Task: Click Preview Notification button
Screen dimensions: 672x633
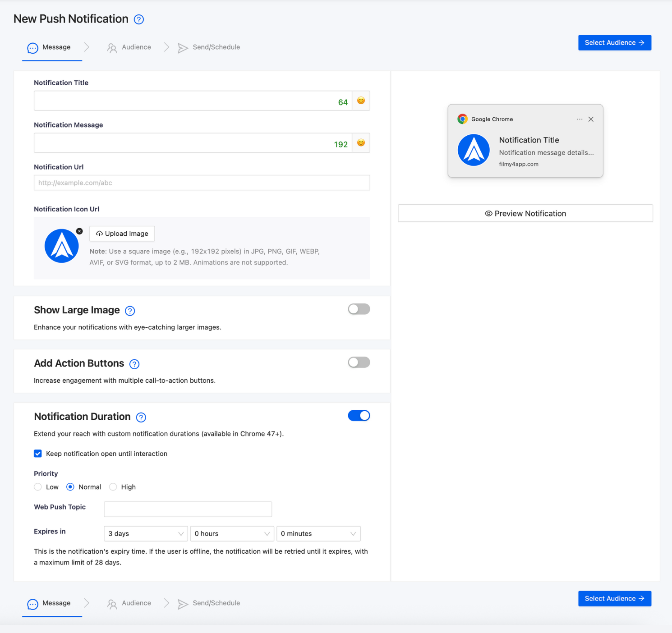Action: point(525,213)
